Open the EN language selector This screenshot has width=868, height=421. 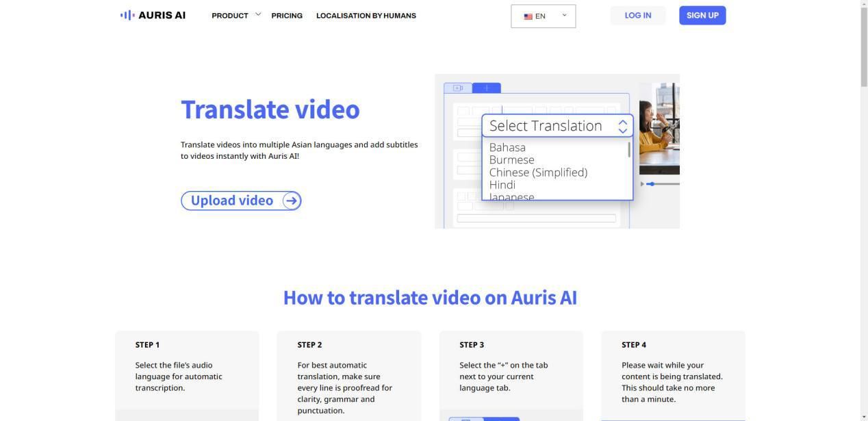[x=544, y=16]
